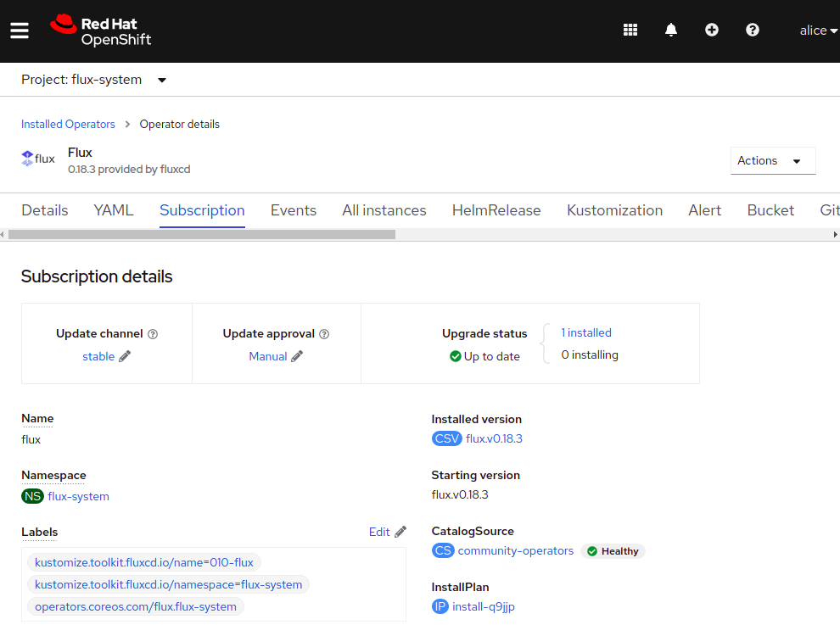Open the Kustomization tab
840x625 pixels.
click(x=614, y=210)
